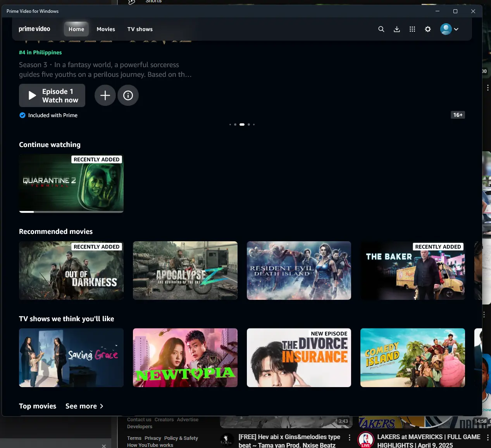Open the apps grid icon
Screen dimensions: 491x448
click(412, 29)
